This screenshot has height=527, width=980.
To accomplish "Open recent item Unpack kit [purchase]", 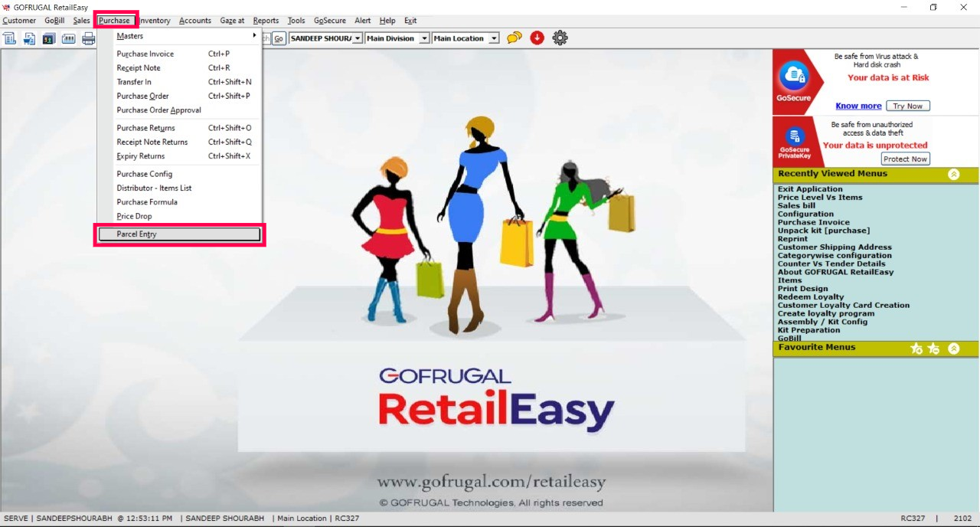I will point(824,231).
